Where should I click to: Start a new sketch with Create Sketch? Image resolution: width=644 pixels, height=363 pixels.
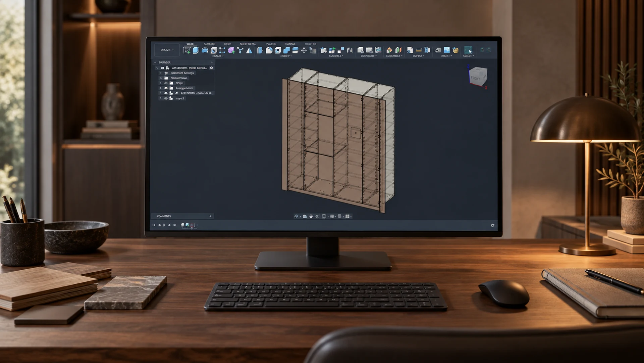click(187, 50)
